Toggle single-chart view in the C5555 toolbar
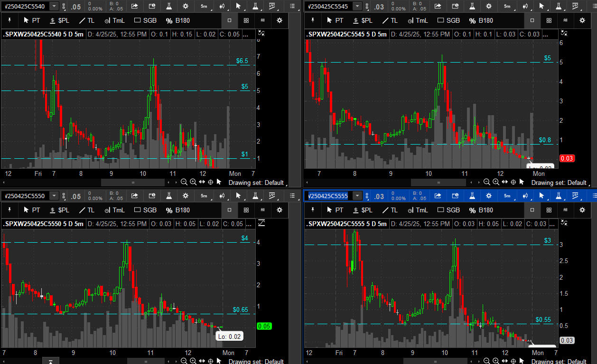The width and height of the screenshot is (597, 364). 532,210
